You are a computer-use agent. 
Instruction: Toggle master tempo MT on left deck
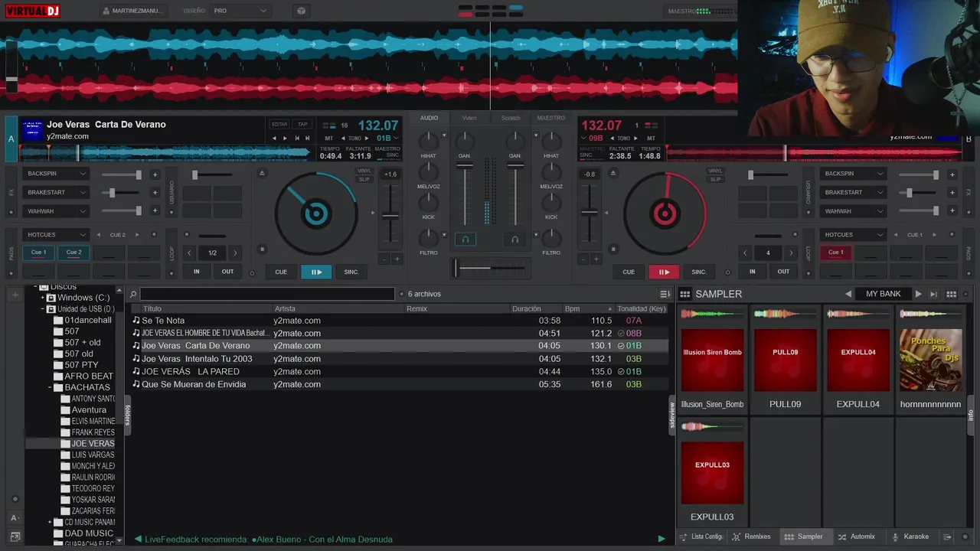329,139
